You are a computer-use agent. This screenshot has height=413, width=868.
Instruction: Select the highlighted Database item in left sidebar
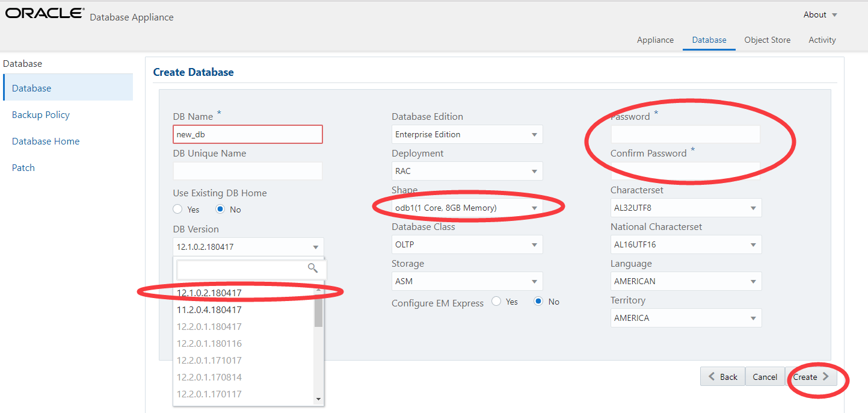(x=68, y=88)
